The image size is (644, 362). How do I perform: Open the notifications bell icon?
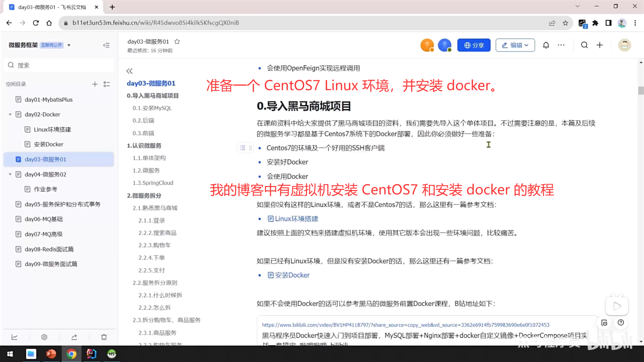(546, 45)
